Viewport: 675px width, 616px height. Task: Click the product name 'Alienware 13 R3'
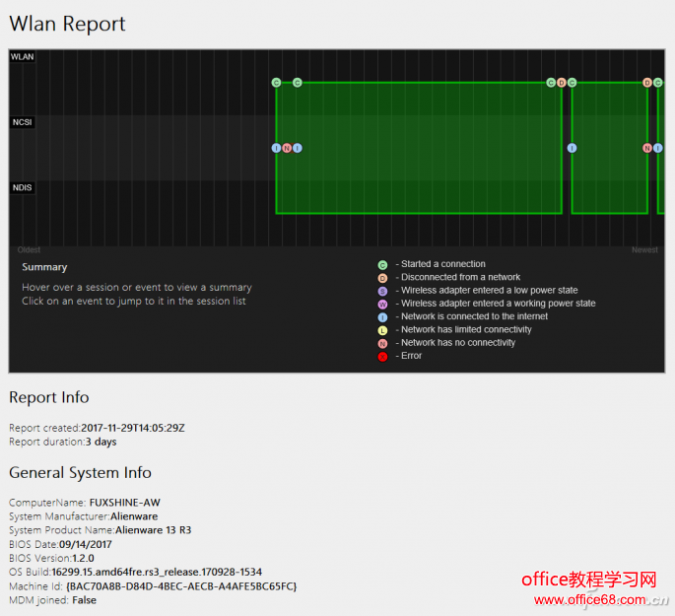(154, 530)
